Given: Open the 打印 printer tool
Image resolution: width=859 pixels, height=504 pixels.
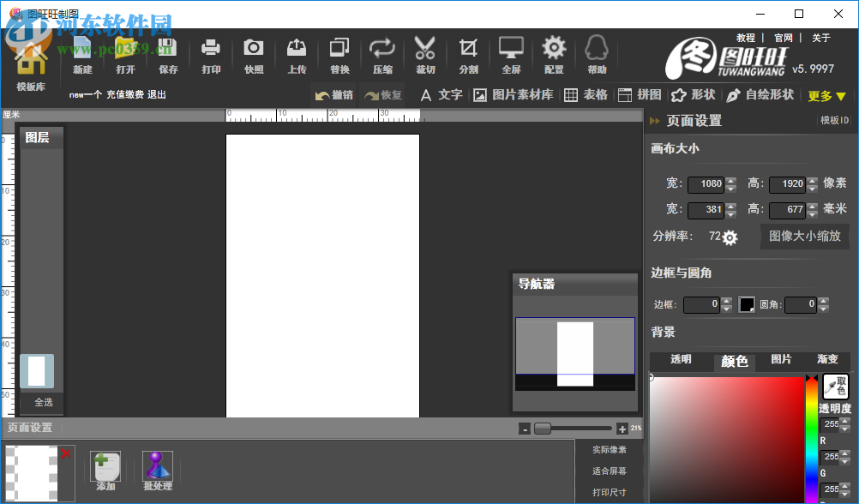Looking at the screenshot, I should pyautogui.click(x=210, y=48).
